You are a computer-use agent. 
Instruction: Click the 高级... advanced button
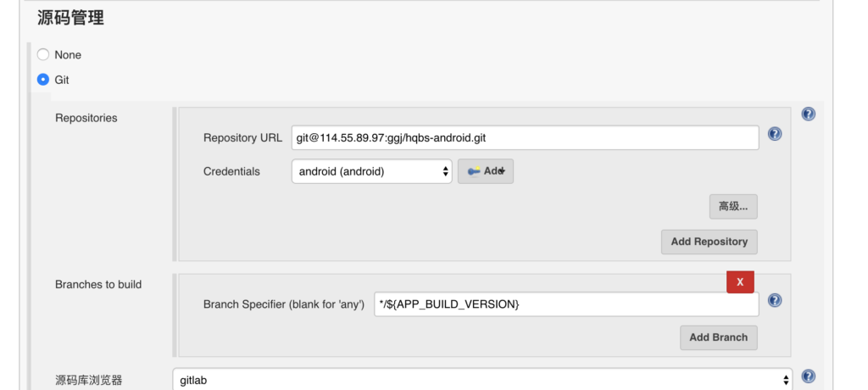733,207
